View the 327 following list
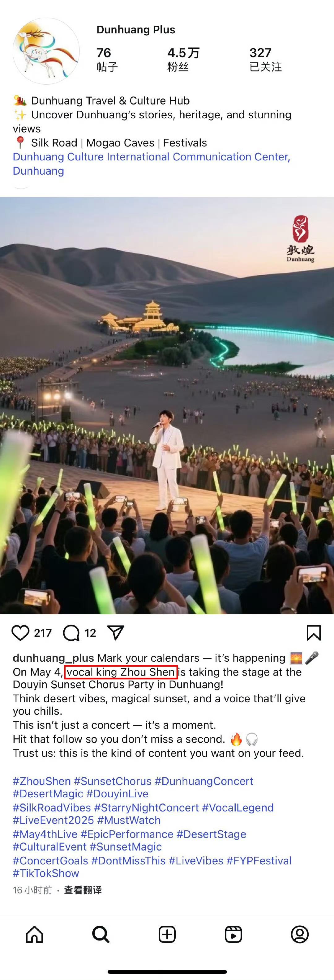 [265, 59]
